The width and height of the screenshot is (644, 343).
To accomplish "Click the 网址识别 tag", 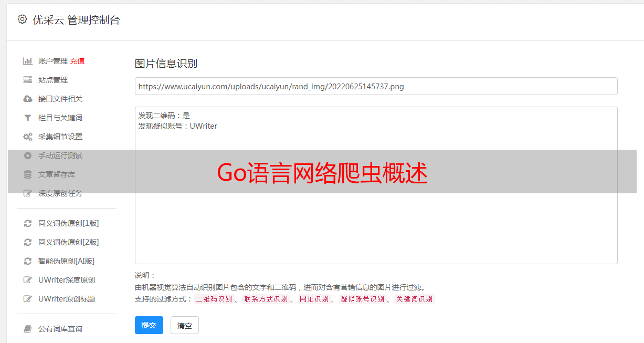I will click(x=314, y=299).
